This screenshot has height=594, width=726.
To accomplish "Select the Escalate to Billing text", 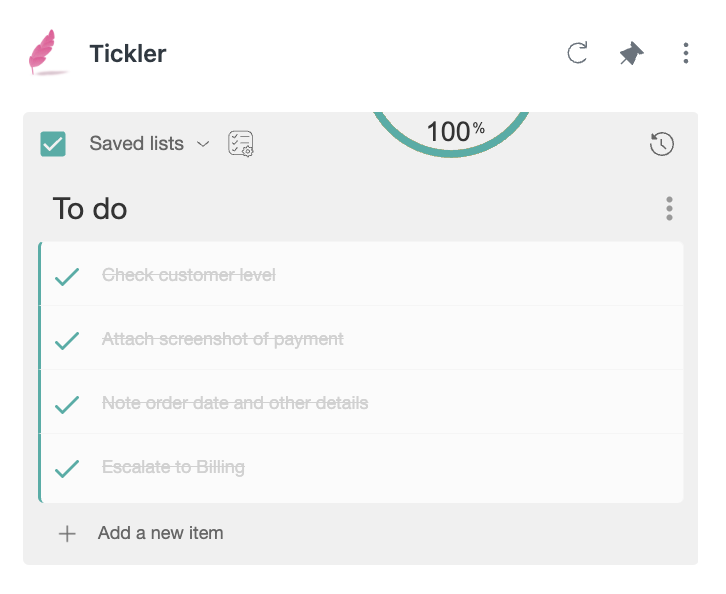I will coord(173,467).
